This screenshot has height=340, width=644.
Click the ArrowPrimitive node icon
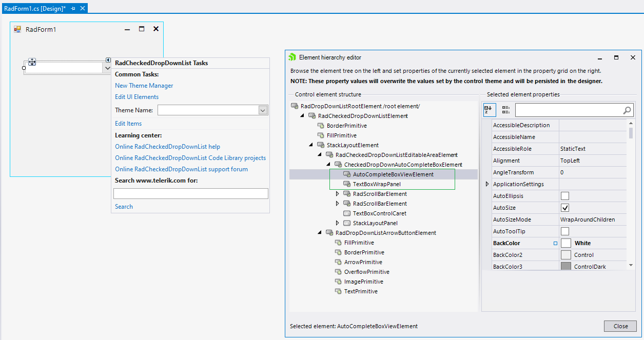[x=338, y=262]
